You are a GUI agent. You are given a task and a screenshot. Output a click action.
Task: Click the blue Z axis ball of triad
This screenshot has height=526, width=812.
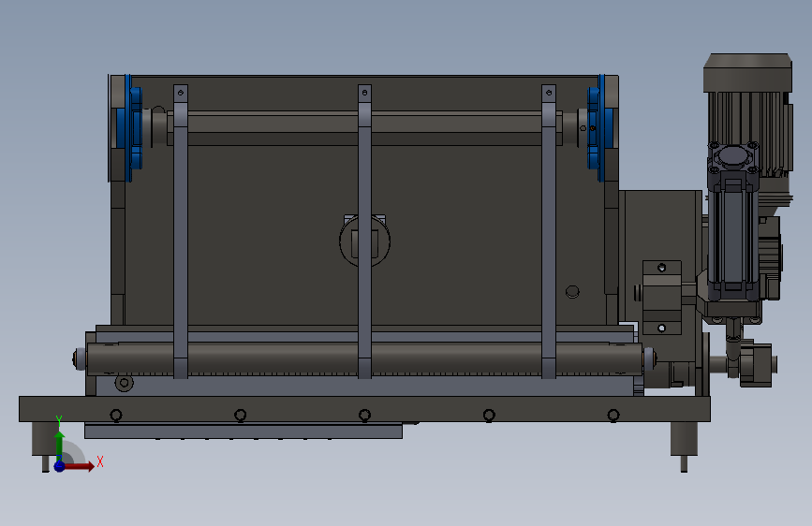pyautogui.click(x=59, y=466)
